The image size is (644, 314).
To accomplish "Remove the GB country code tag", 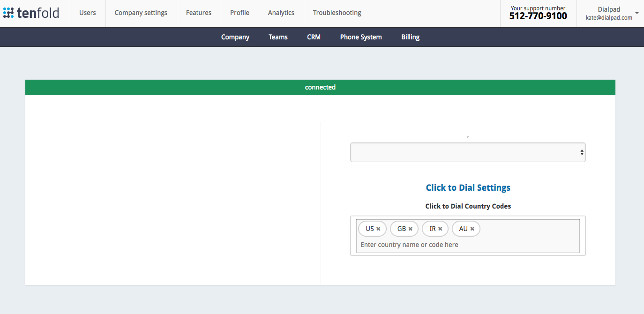I will [410, 229].
